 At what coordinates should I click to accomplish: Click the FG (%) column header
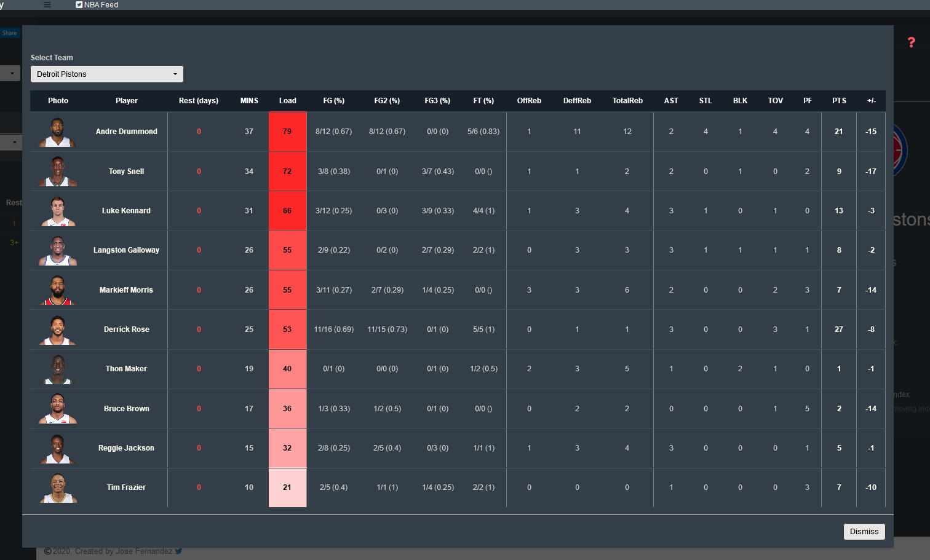point(334,101)
